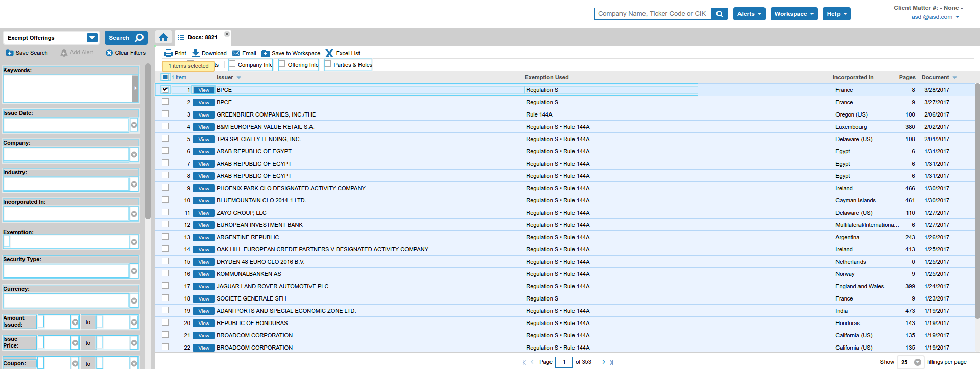Open the filings per page dropdown

(x=917, y=362)
